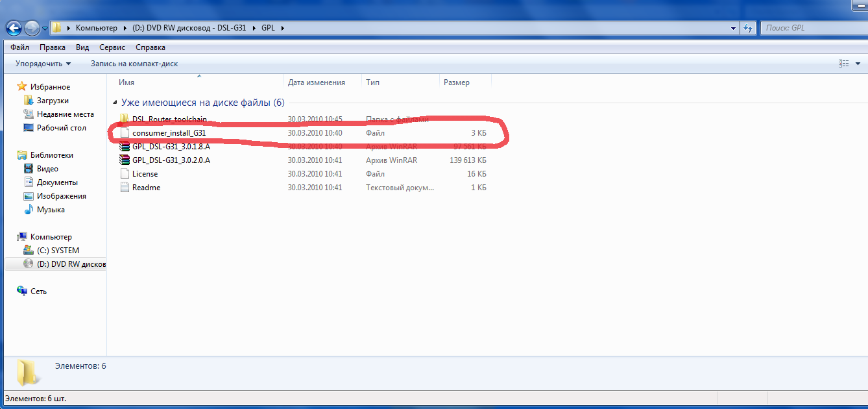Open the Файл menu

(x=19, y=47)
